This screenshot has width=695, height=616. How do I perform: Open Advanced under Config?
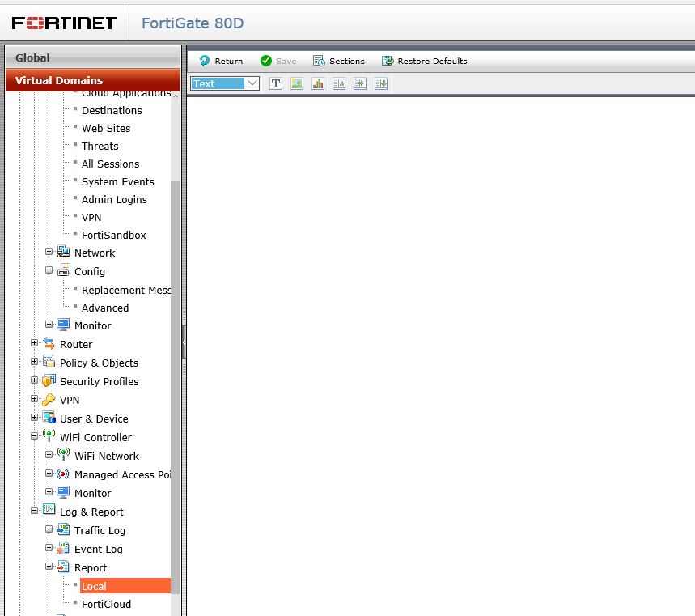[x=105, y=308]
